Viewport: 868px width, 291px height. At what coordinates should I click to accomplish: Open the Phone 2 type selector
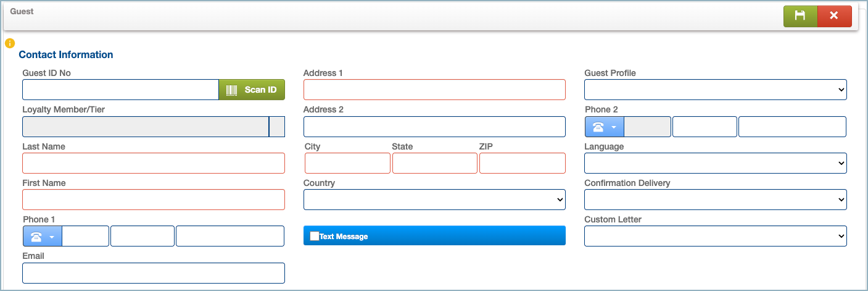click(604, 127)
